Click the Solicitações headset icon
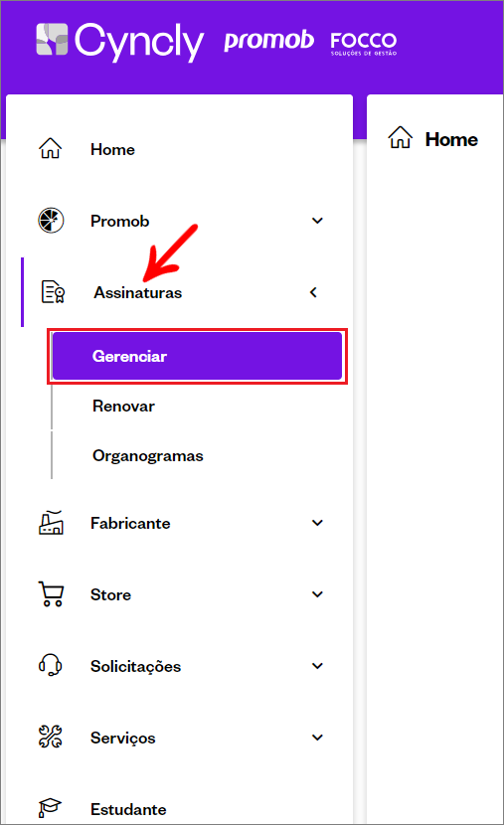 tap(51, 665)
